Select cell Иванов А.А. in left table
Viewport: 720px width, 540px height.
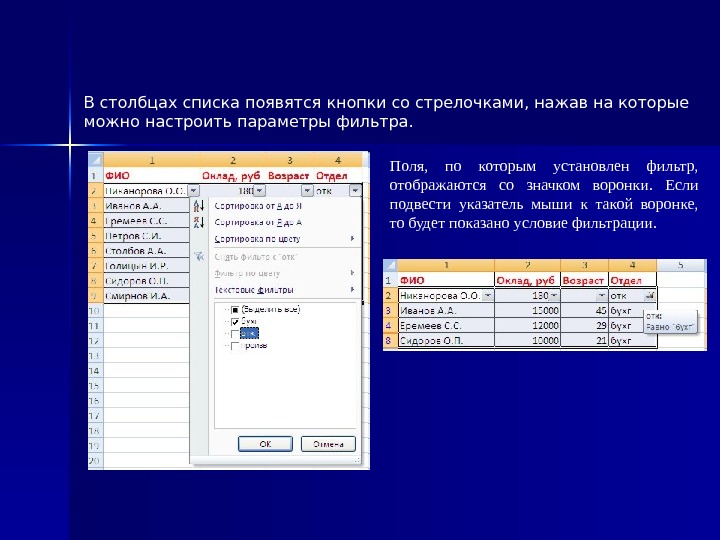pyautogui.click(x=146, y=206)
